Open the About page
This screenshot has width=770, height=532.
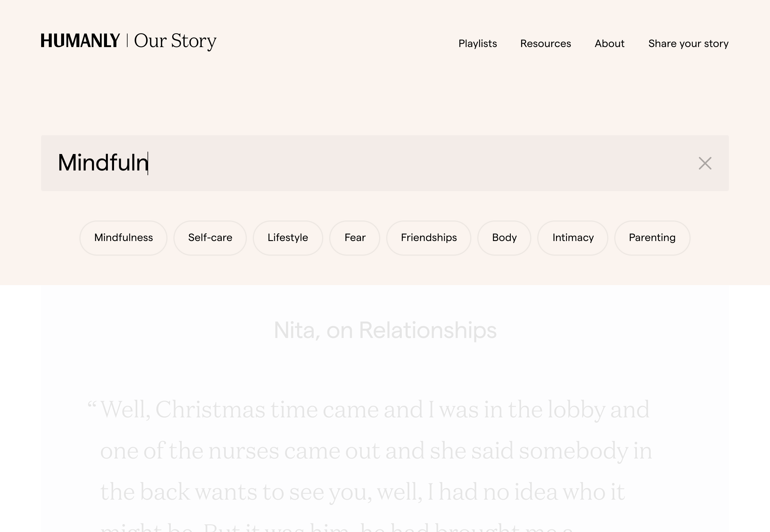(609, 44)
